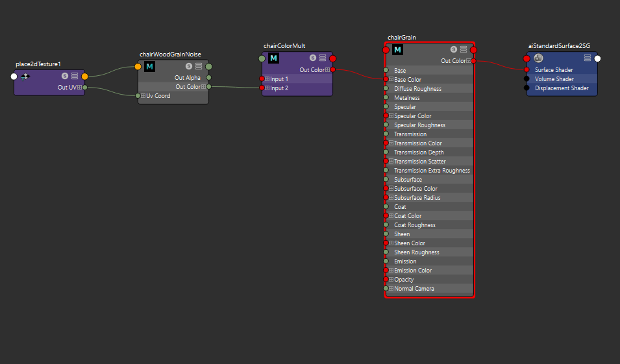Change view mode of chairWoodGrainNoise node
The width and height of the screenshot is (620, 364).
coord(199,66)
